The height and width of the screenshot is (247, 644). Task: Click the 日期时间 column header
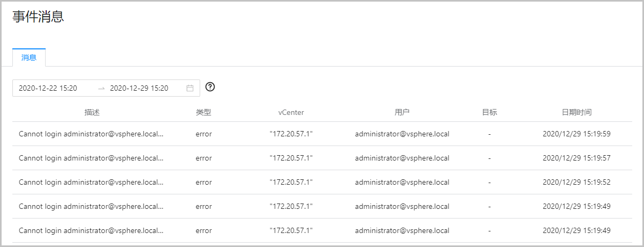pyautogui.click(x=576, y=112)
